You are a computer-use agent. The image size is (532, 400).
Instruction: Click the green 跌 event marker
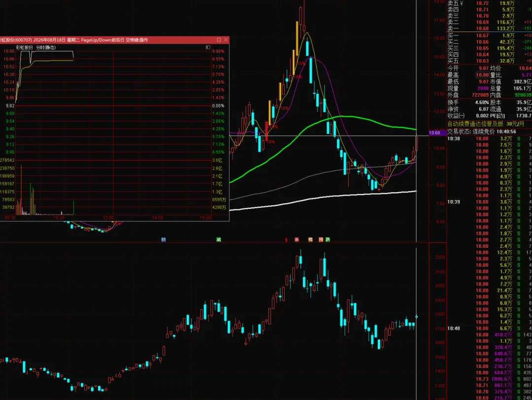(328, 239)
